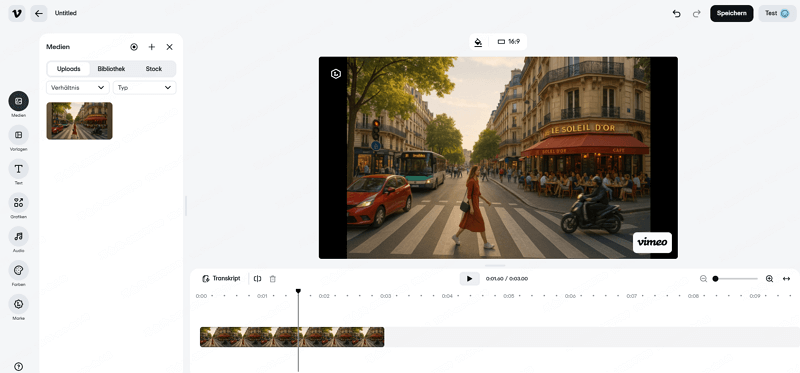Switch to the Bibliothek tab
Screen dimensions: 800x373
pyautogui.click(x=111, y=69)
